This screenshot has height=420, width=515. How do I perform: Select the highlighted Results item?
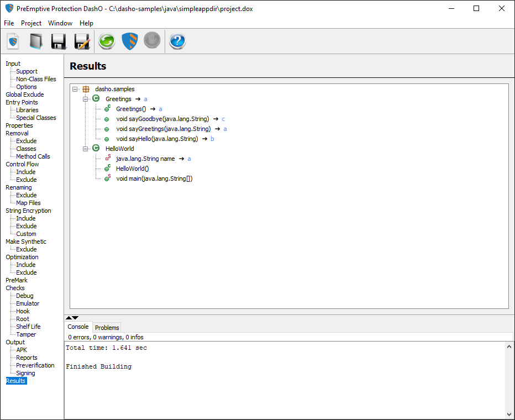16,381
